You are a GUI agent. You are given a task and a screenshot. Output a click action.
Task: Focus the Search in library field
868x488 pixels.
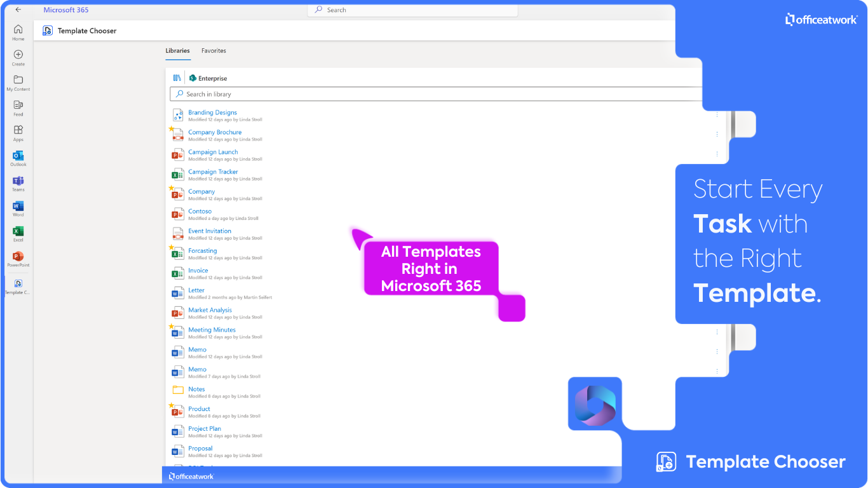(436, 94)
